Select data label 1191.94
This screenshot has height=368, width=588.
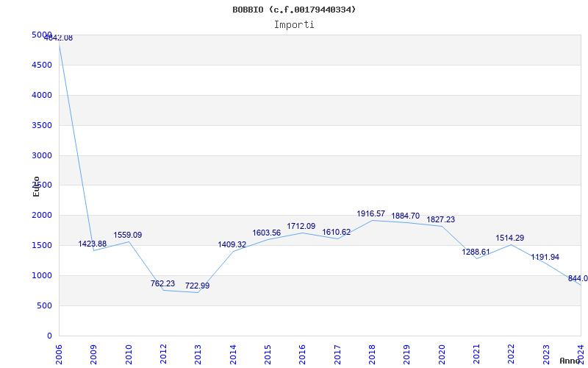pos(545,257)
